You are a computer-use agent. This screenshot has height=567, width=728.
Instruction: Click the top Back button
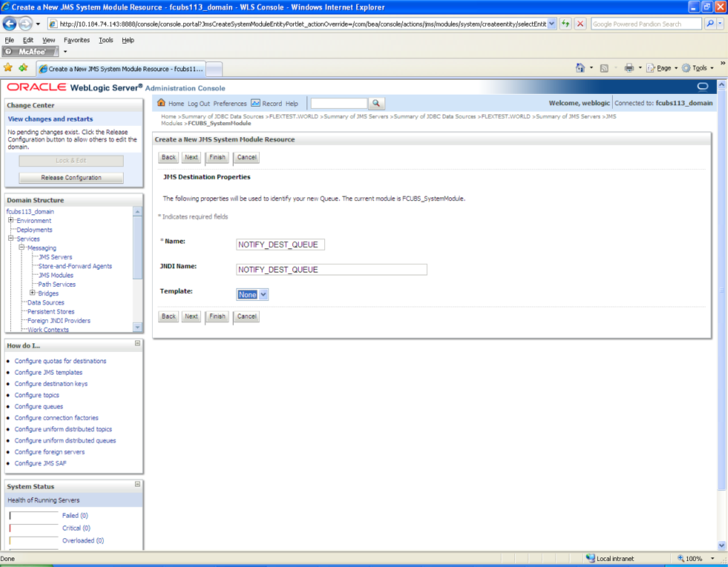point(169,157)
